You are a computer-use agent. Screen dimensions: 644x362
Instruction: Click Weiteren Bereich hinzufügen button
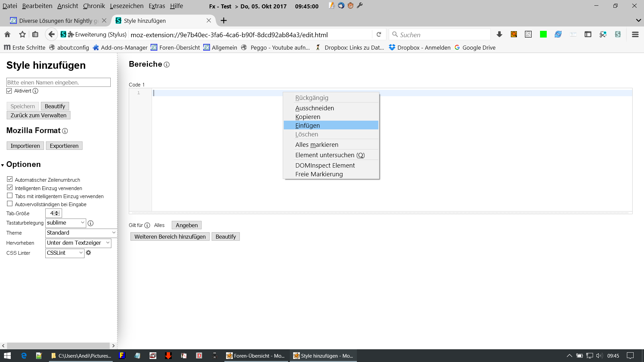pyautogui.click(x=170, y=237)
